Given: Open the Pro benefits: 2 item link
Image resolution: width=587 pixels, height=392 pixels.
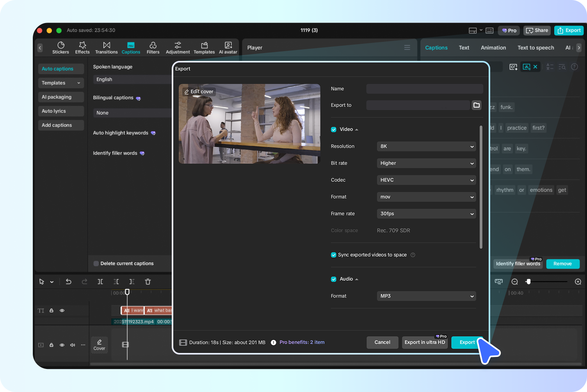Looking at the screenshot, I should coord(302,342).
